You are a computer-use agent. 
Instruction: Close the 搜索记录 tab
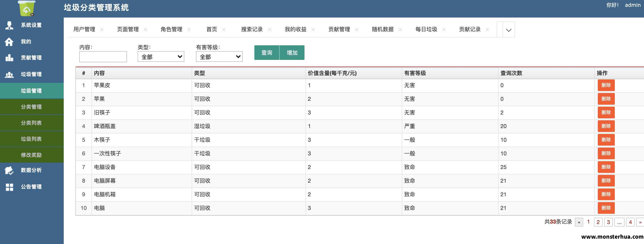click(x=269, y=29)
